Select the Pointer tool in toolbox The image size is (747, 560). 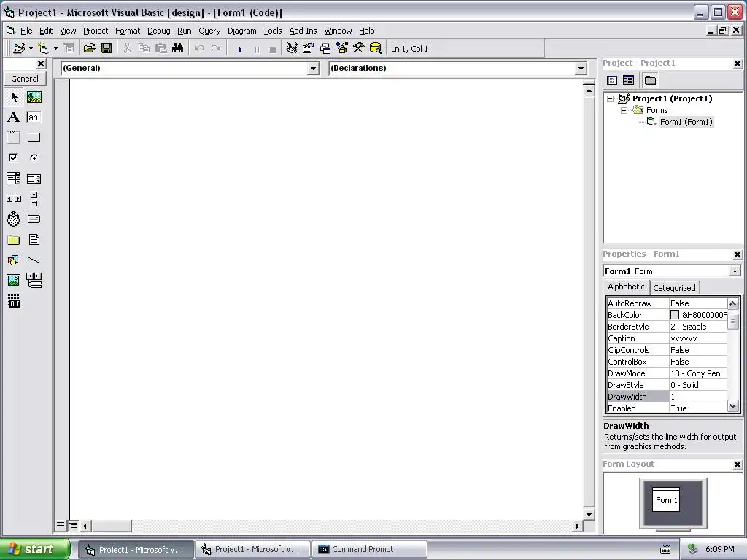(14, 97)
